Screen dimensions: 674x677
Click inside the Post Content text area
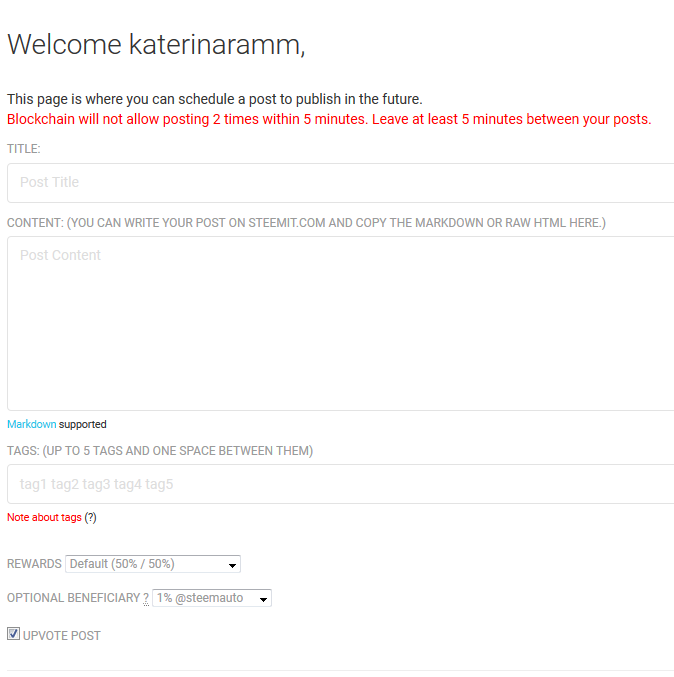[340, 323]
